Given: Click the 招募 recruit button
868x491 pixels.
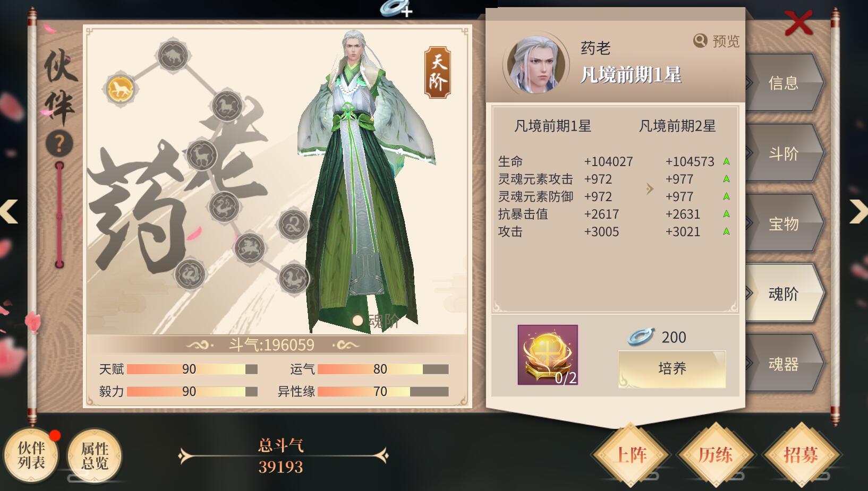Looking at the screenshot, I should point(801,455).
